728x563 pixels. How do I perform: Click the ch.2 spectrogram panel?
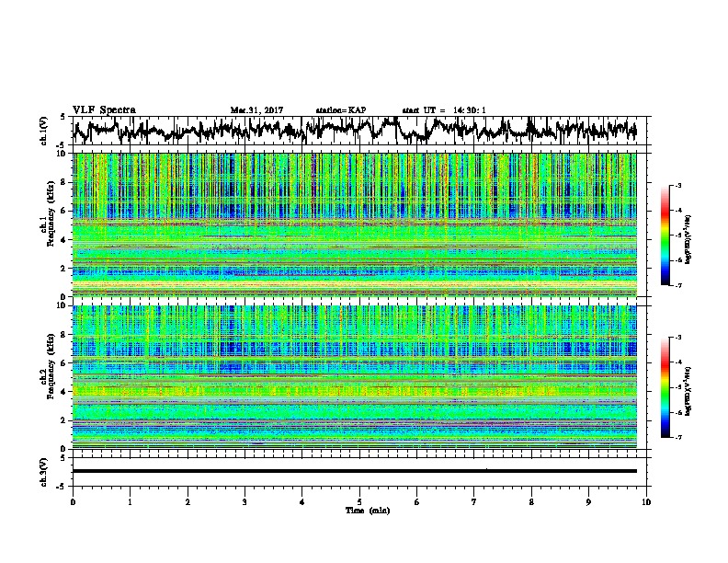point(354,377)
